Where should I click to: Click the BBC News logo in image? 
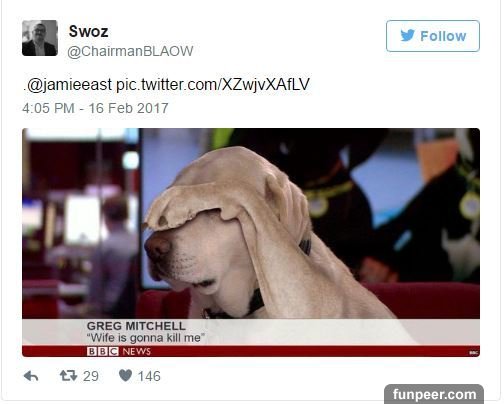[x=119, y=351]
